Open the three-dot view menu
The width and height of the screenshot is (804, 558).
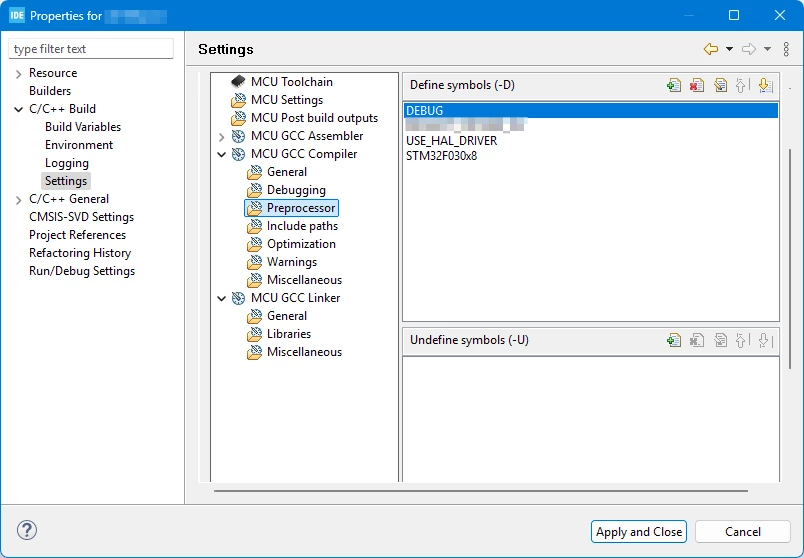coord(786,49)
